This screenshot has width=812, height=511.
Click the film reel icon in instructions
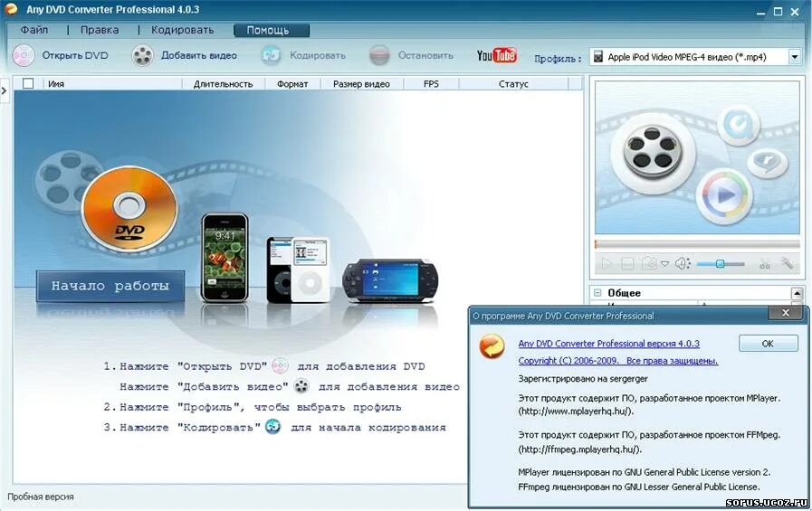[x=301, y=386]
